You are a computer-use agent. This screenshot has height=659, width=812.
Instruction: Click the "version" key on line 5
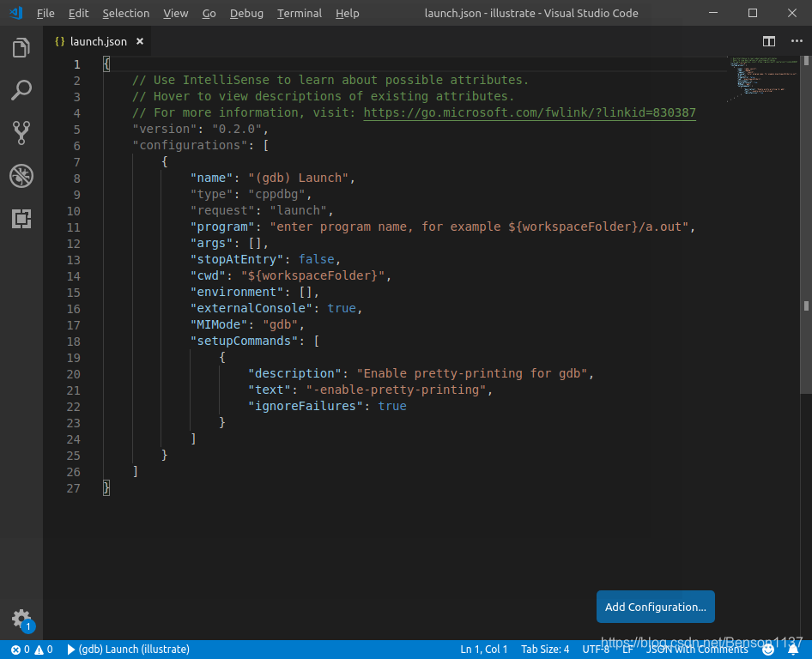165,129
